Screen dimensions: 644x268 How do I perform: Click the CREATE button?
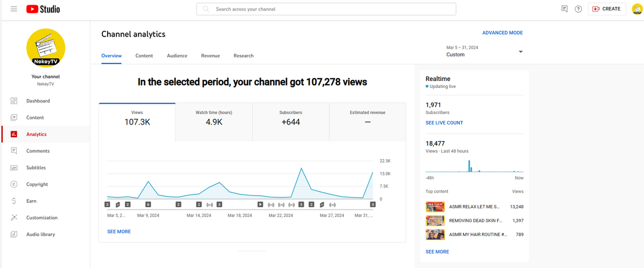(607, 9)
